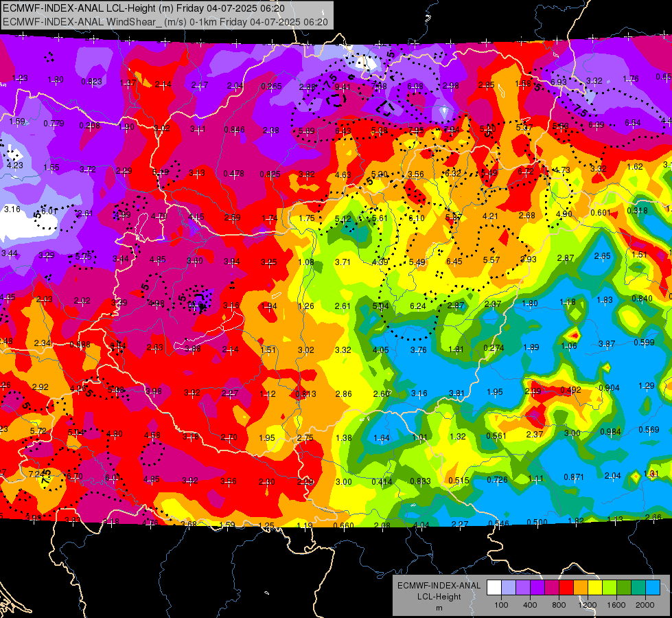This screenshot has width=672, height=618.
Task: Click the wind shear value 0.840
Action: (642, 299)
